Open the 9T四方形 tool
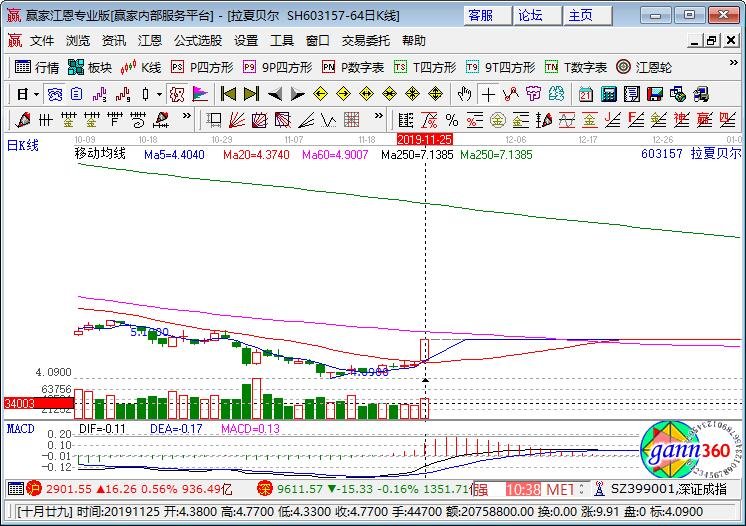The width and height of the screenshot is (746, 526). coord(501,68)
